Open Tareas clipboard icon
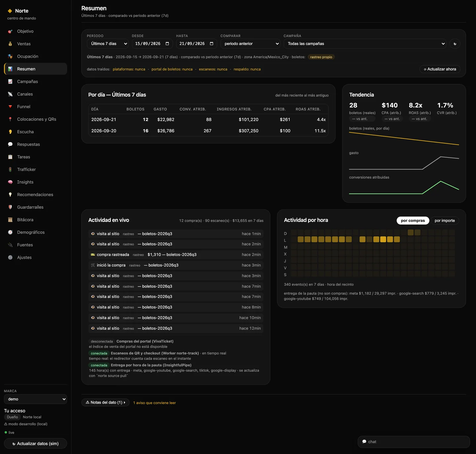The image size is (476, 454). click(10, 157)
